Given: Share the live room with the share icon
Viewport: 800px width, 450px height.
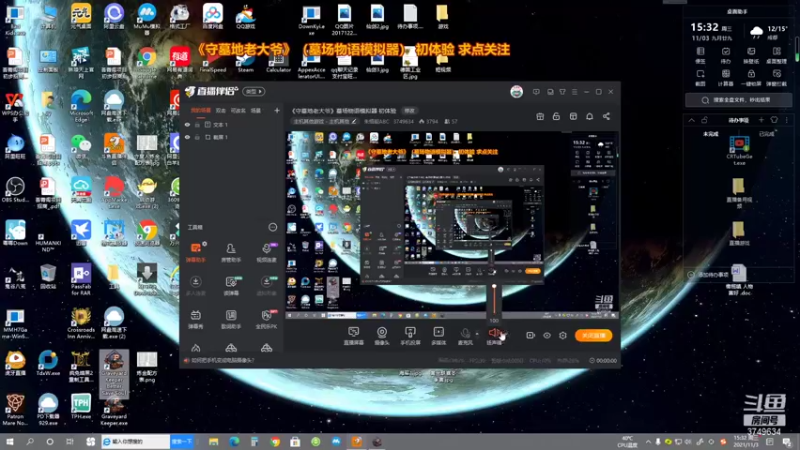Looking at the screenshot, I should 606,116.
